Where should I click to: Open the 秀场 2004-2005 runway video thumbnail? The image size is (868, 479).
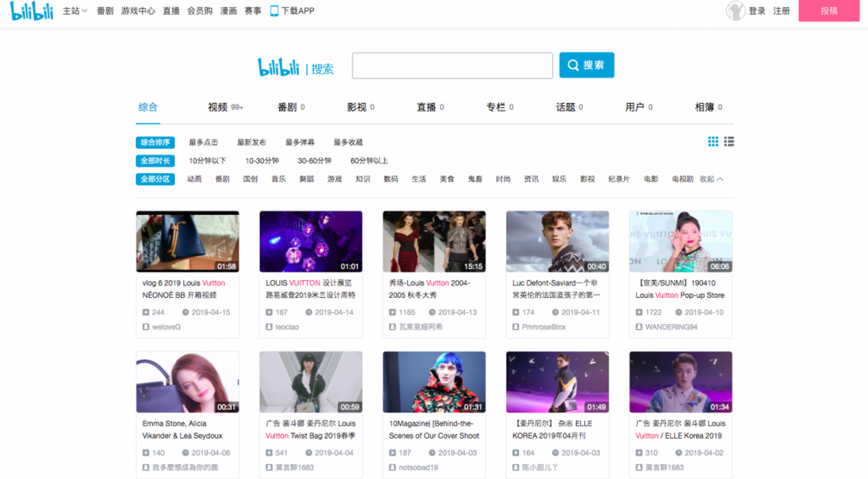tap(434, 241)
